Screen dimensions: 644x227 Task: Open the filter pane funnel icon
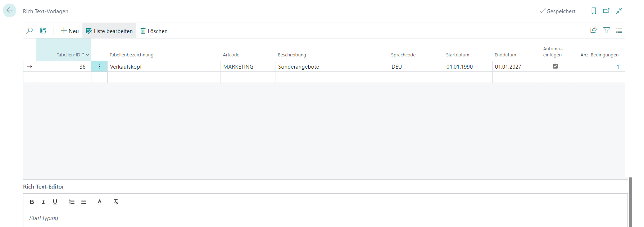click(x=607, y=31)
